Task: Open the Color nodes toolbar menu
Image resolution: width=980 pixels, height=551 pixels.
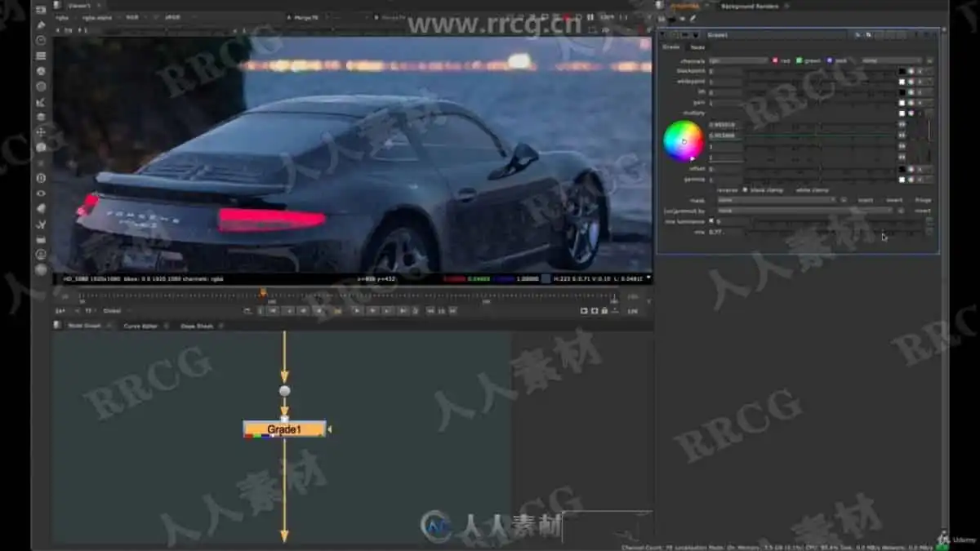Action: [x=41, y=71]
